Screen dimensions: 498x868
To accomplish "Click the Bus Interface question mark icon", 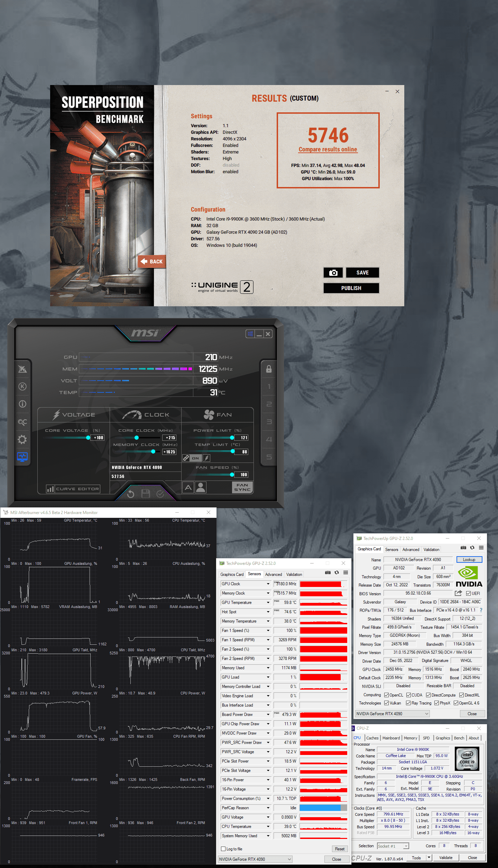I will pyautogui.click(x=481, y=610).
